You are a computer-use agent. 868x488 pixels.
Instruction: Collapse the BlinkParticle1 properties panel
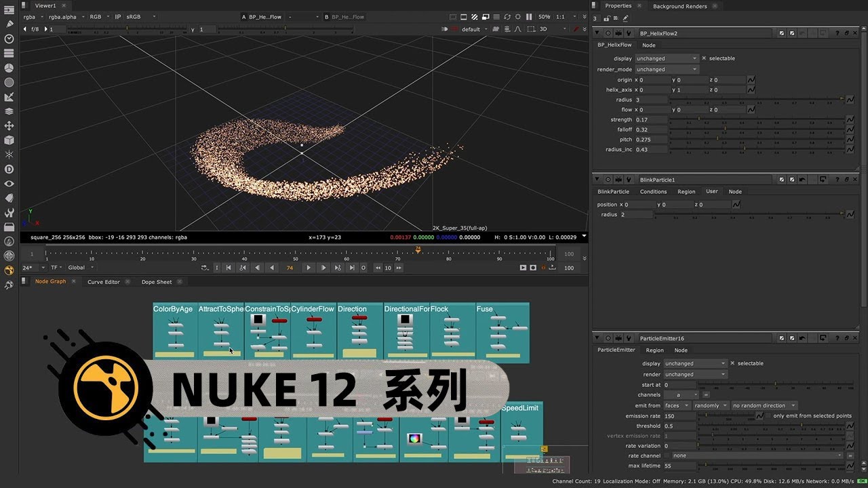tap(597, 180)
